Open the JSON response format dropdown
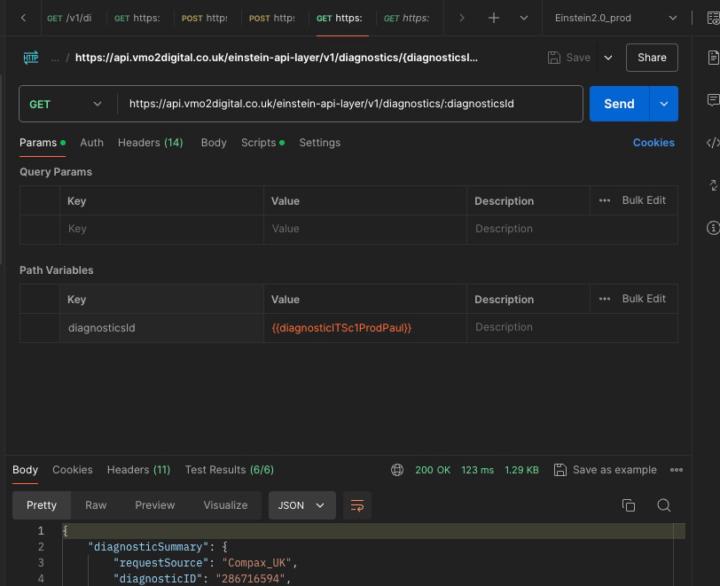The height and width of the screenshot is (586, 720). [301, 505]
